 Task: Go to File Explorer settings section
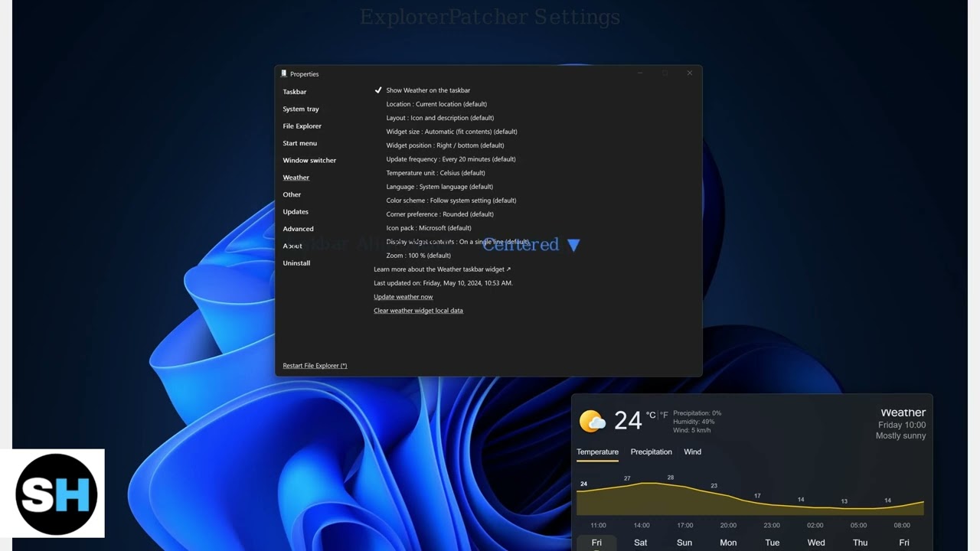click(302, 126)
